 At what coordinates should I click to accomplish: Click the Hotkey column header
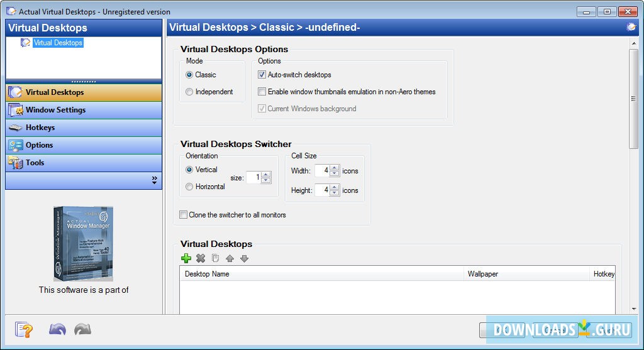click(602, 274)
